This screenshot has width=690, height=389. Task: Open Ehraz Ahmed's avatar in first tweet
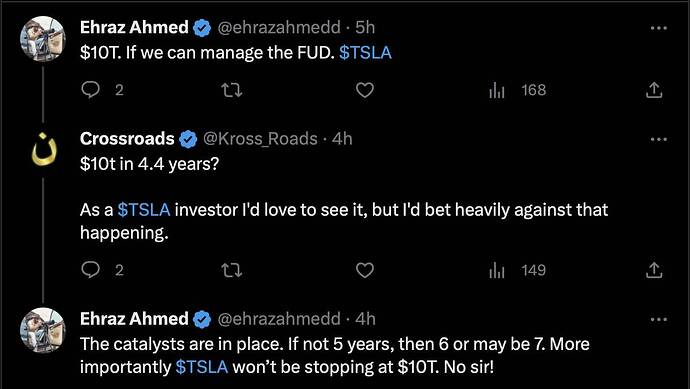(43, 39)
